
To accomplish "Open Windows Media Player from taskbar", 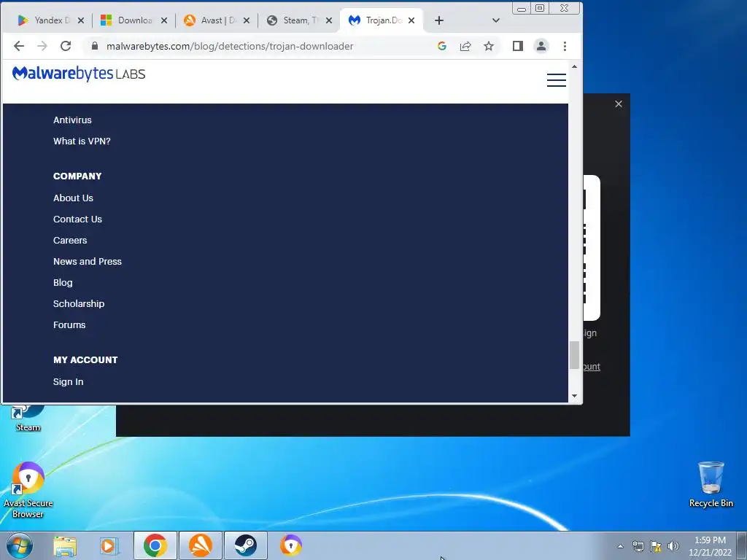I will [x=109, y=545].
